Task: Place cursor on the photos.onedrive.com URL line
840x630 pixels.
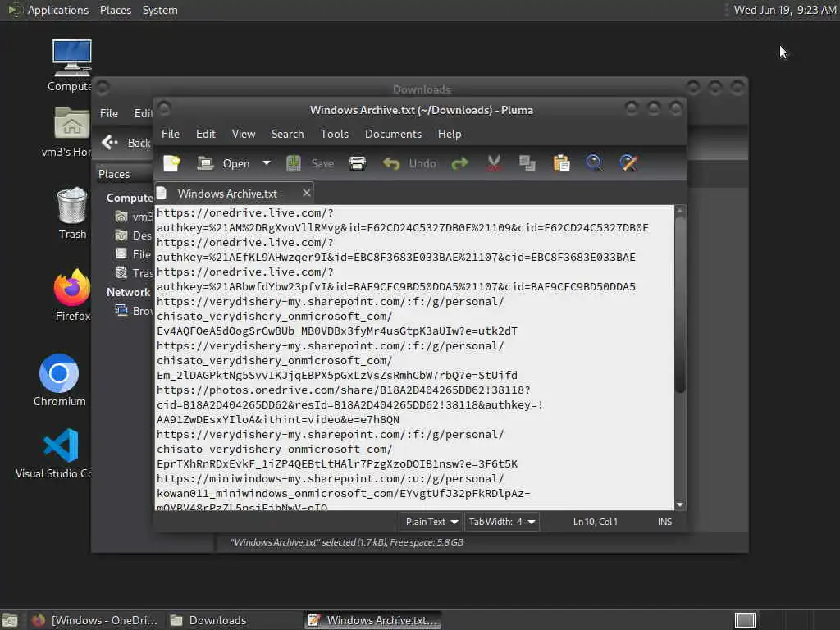Action: point(344,390)
